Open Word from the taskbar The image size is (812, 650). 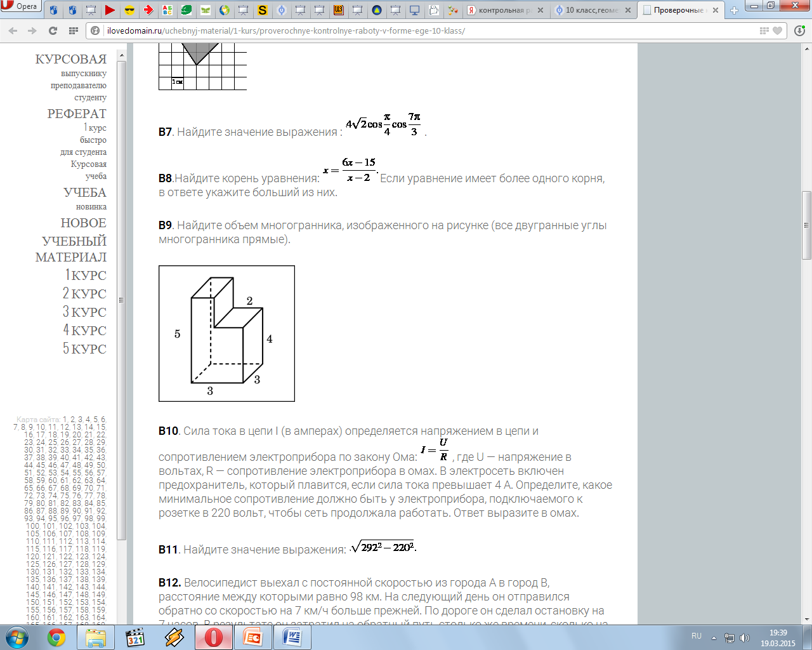tap(292, 637)
